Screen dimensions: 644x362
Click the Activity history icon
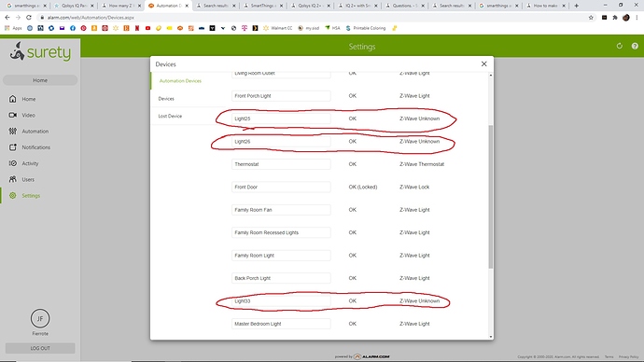coord(13,163)
